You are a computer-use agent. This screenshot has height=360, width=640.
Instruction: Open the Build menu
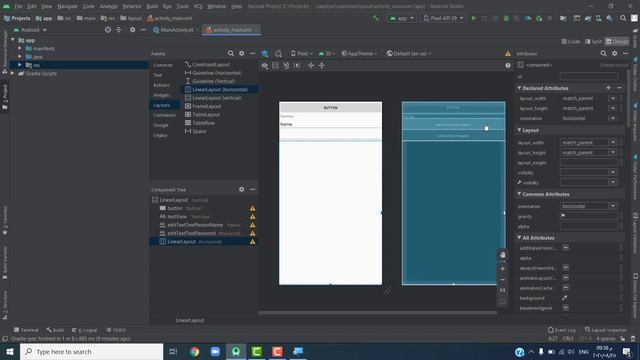152,6
